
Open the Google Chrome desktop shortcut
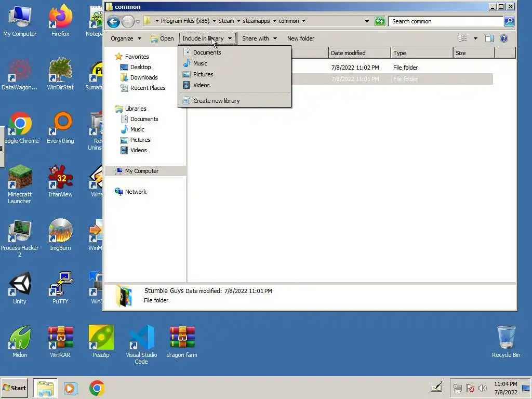(x=20, y=128)
